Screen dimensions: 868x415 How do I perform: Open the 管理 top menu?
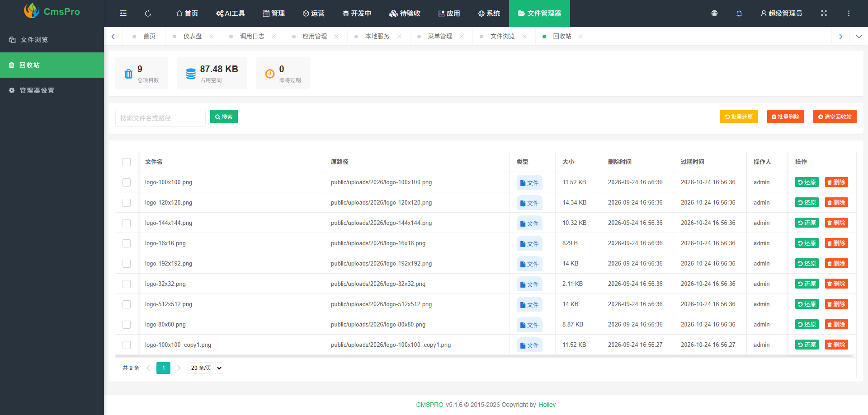[x=274, y=14]
